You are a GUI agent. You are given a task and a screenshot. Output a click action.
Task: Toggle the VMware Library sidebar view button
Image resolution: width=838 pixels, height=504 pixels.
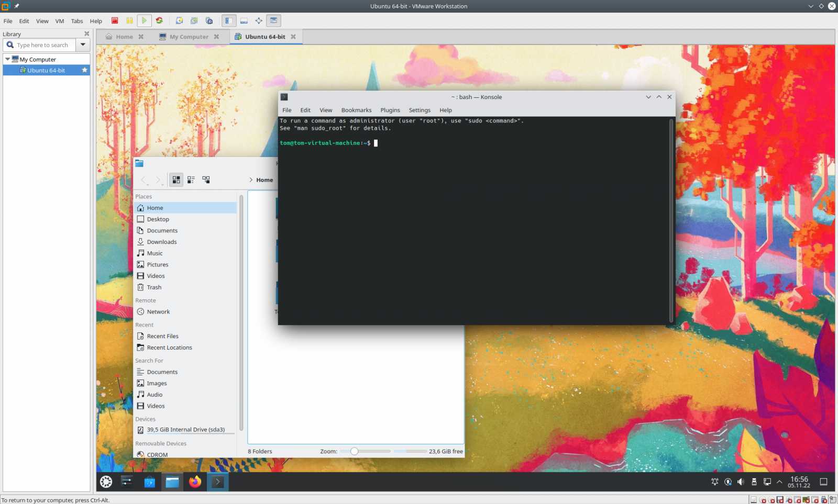pyautogui.click(x=229, y=21)
